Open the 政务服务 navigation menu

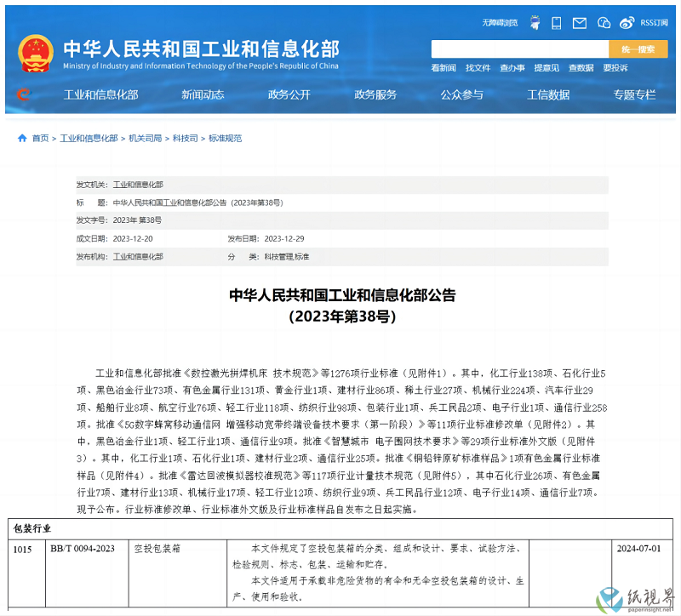point(375,94)
